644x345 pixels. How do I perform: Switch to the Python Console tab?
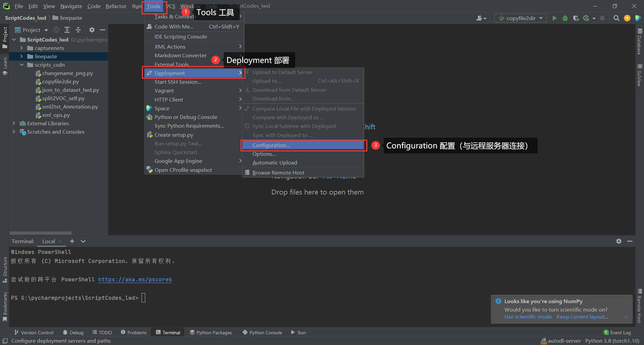(x=263, y=333)
